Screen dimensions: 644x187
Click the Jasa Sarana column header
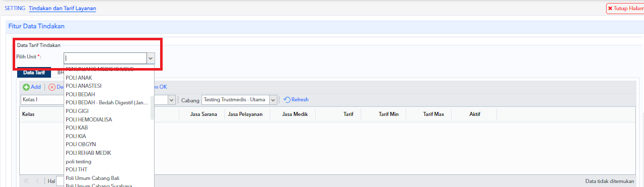204,114
